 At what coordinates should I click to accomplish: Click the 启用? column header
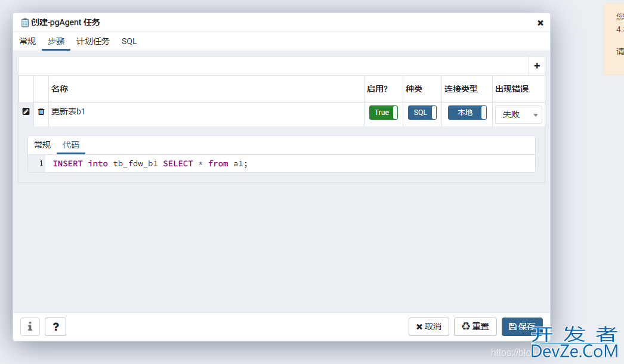(x=383, y=89)
